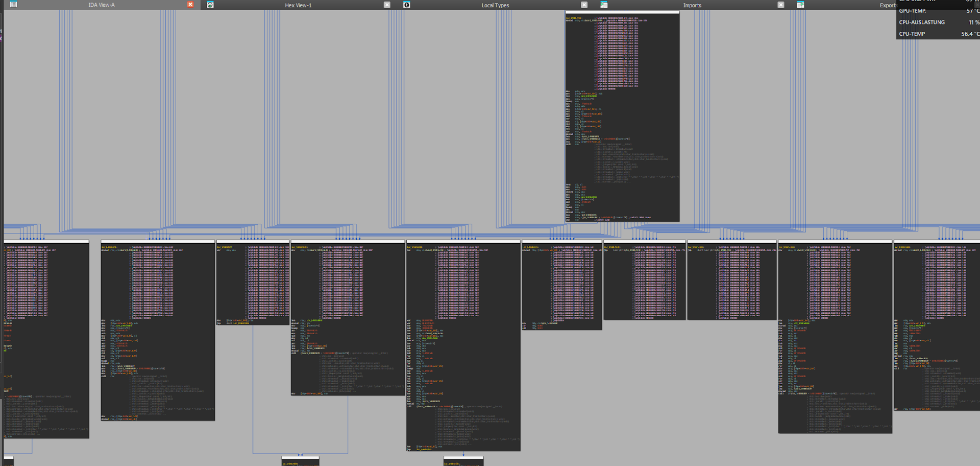980x466 pixels.
Task: Click the Local Types tab icon
Action: point(407,5)
